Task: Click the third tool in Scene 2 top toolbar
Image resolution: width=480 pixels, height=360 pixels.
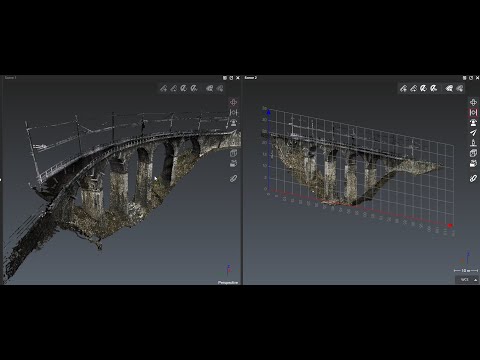Action: pyautogui.click(x=423, y=88)
